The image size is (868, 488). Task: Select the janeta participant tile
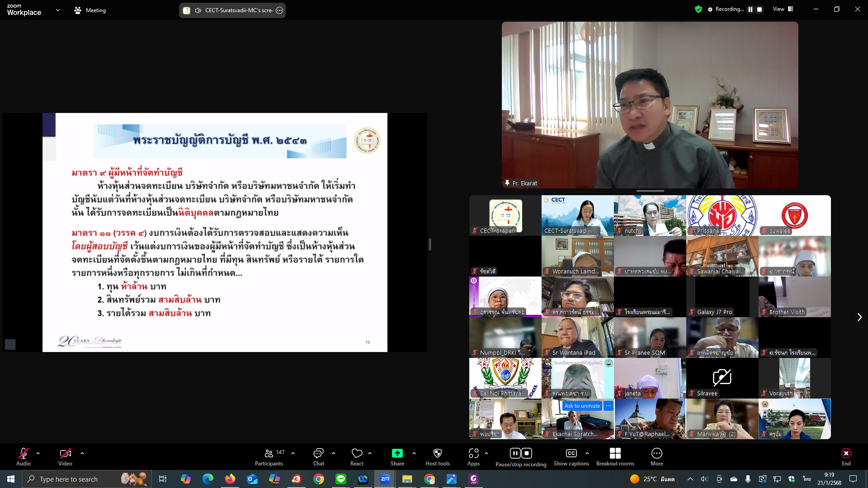650,378
